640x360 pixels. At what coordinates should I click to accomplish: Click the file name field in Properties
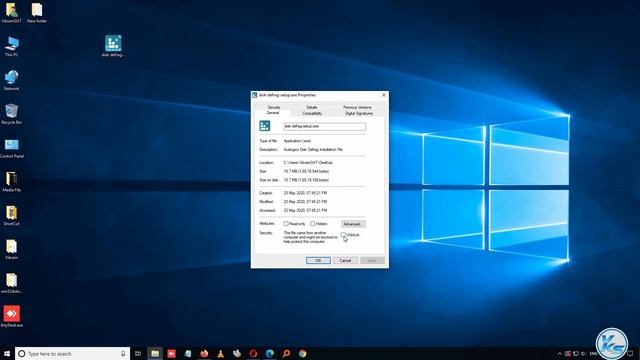[x=325, y=127]
